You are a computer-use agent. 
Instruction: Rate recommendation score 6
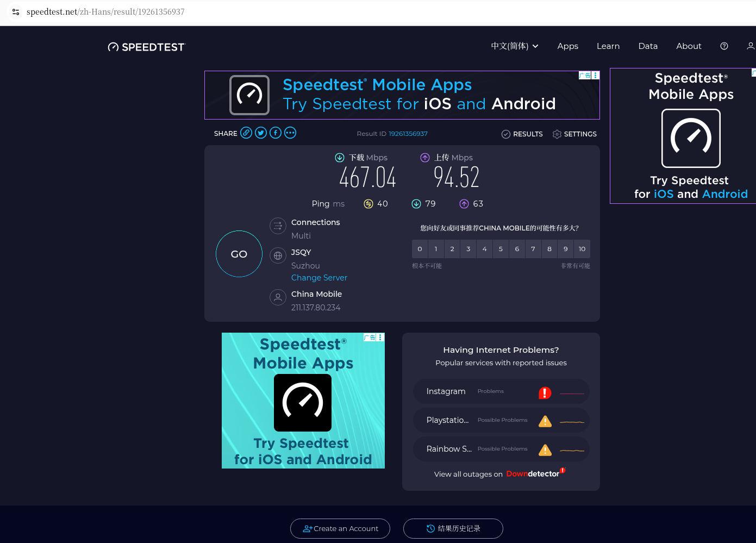coord(517,249)
